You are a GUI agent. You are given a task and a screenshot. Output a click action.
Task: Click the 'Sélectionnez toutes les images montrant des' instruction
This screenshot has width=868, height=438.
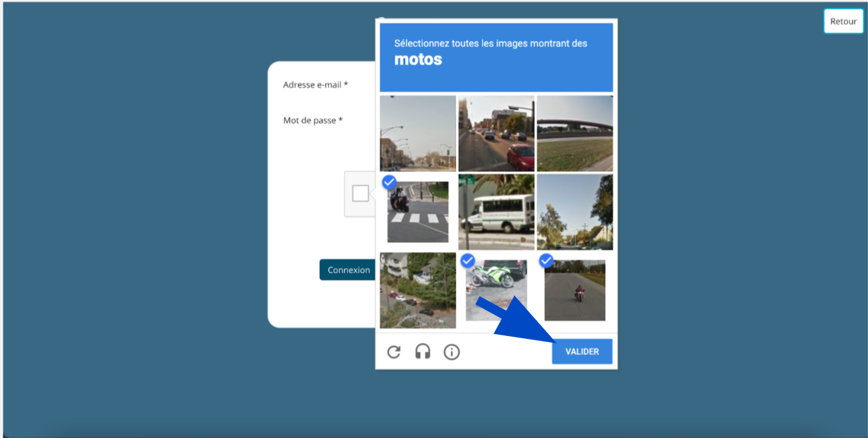490,43
